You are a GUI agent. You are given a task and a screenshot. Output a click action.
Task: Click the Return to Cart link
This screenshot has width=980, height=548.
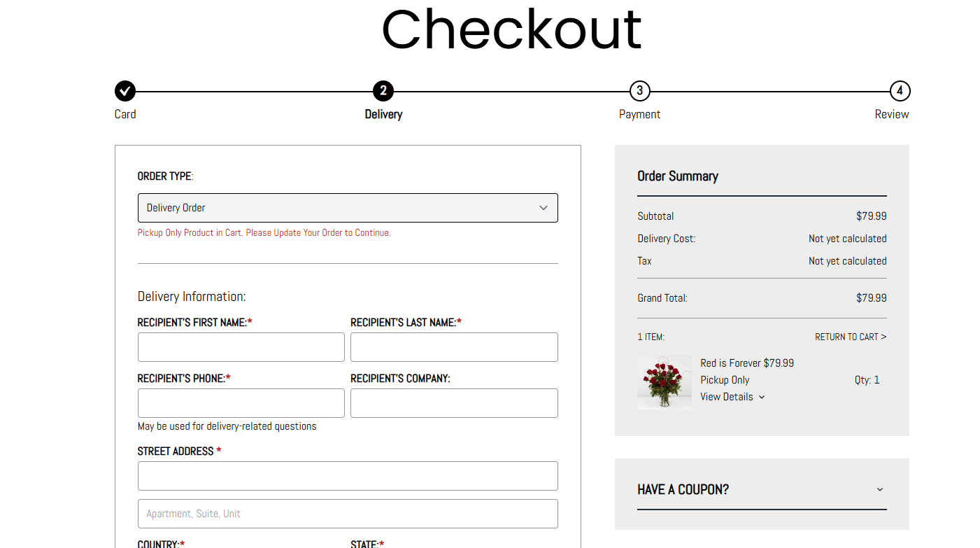(850, 337)
